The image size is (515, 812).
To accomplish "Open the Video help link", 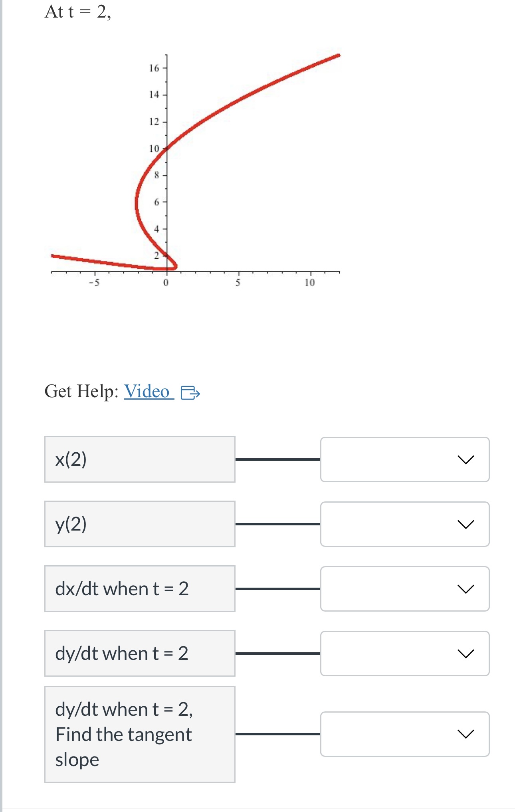I will 147,392.
